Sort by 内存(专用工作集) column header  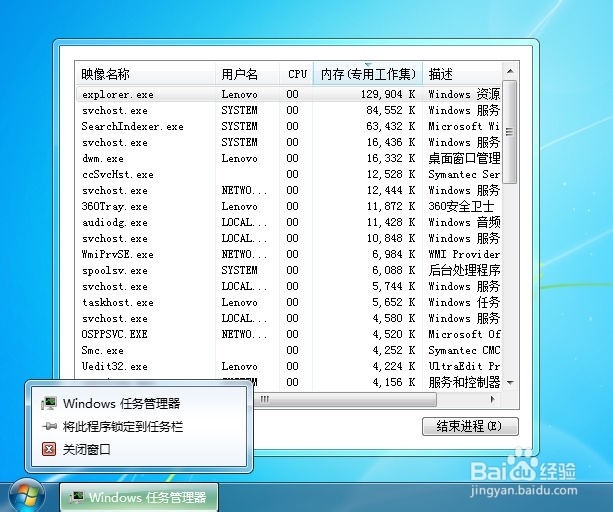[368, 73]
